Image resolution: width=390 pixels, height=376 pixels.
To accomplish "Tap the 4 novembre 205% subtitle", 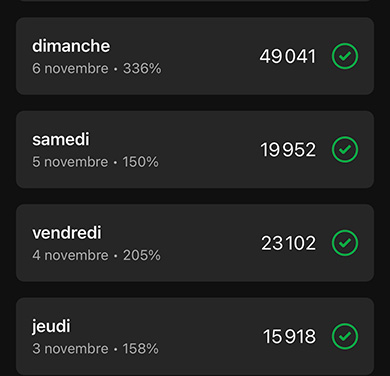I will point(96,255).
